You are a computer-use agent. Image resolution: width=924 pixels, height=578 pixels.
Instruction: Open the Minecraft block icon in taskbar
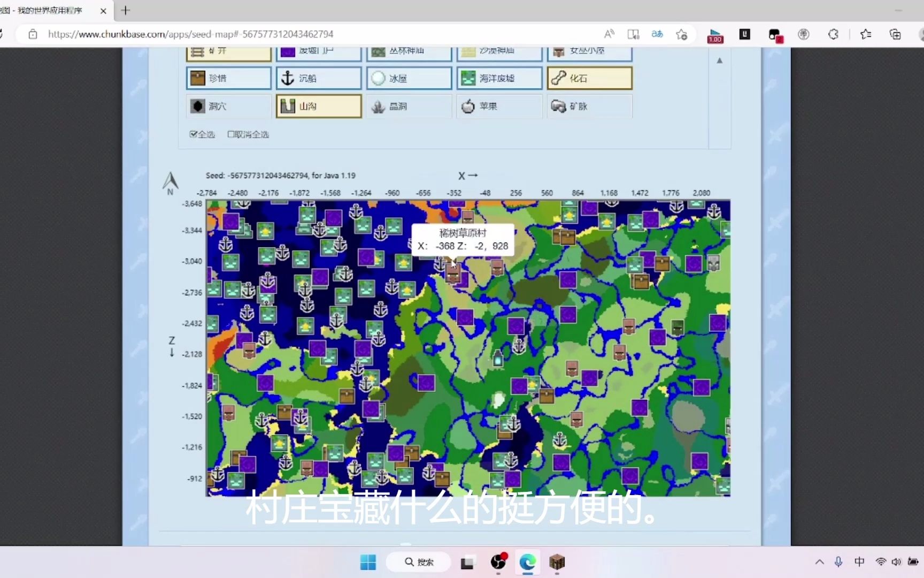coord(557,562)
